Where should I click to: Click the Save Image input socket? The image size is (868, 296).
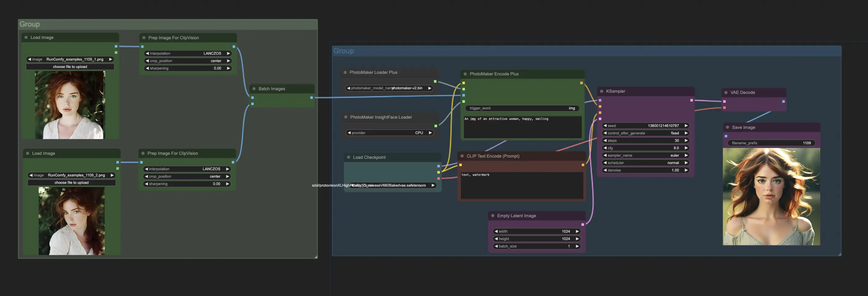(726, 136)
